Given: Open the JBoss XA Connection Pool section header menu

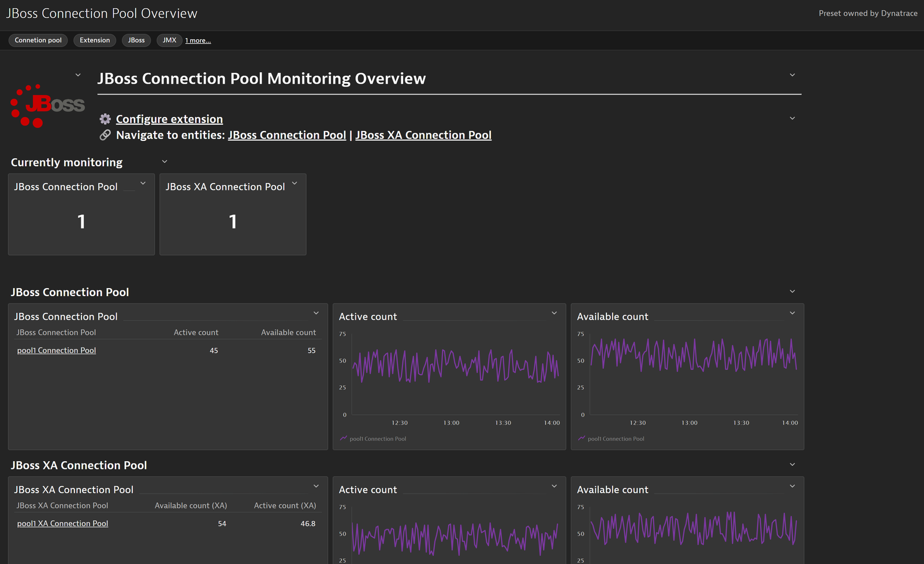Looking at the screenshot, I should [x=792, y=465].
